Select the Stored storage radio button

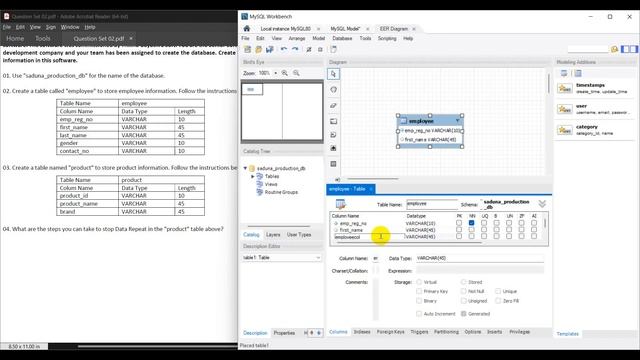(463, 282)
